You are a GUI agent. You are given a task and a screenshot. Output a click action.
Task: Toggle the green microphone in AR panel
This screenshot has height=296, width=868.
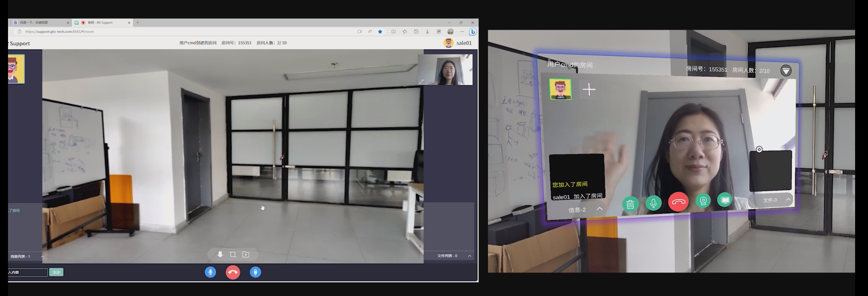pos(654,203)
